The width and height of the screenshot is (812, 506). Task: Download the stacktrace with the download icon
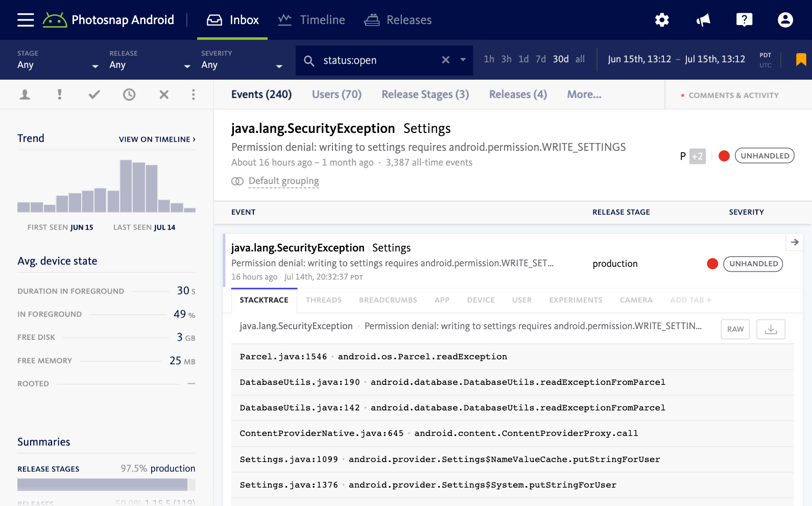(771, 329)
